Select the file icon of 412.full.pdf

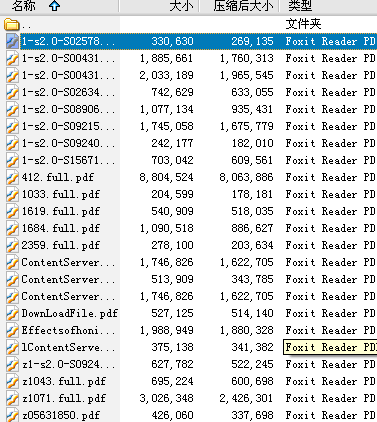12,177
